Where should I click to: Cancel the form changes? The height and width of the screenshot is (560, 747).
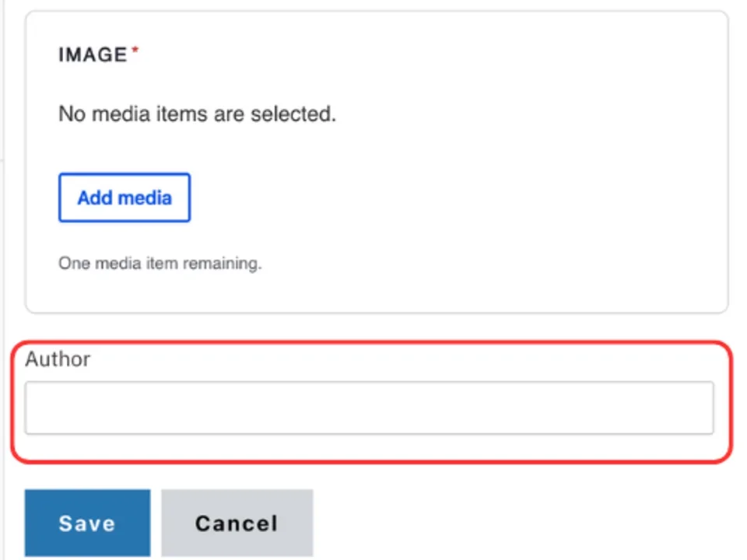click(237, 523)
